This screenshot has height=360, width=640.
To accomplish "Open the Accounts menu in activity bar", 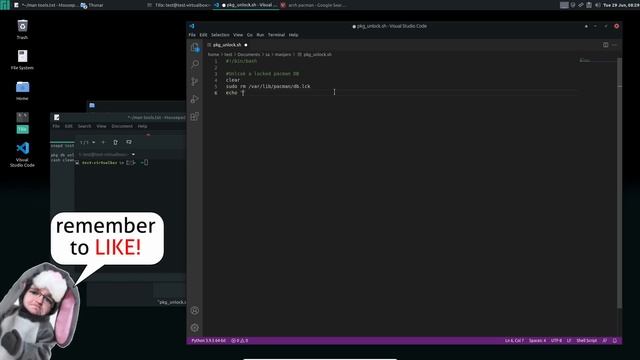I will coord(195,311).
